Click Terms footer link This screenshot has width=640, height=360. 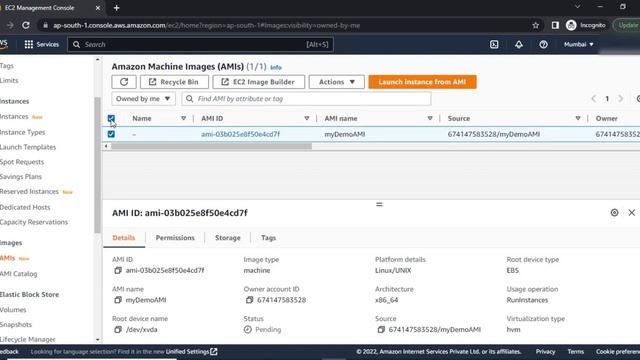click(576, 351)
